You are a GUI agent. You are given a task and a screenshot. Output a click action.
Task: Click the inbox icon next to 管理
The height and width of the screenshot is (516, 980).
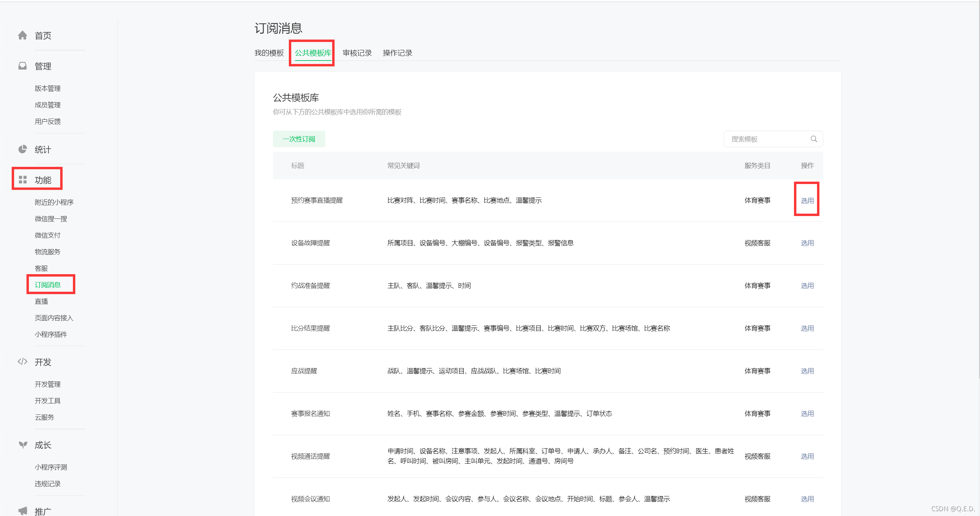point(22,66)
